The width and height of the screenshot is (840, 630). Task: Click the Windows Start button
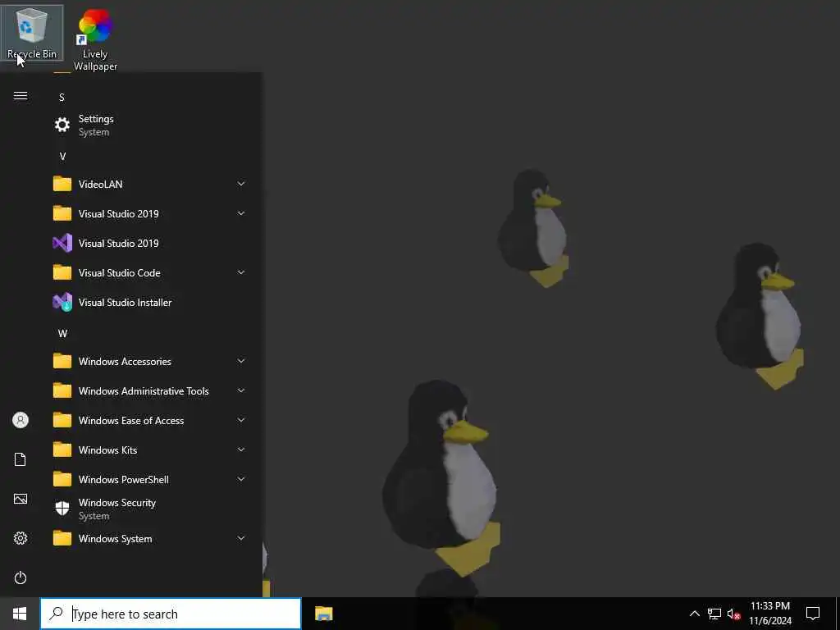[20, 614]
